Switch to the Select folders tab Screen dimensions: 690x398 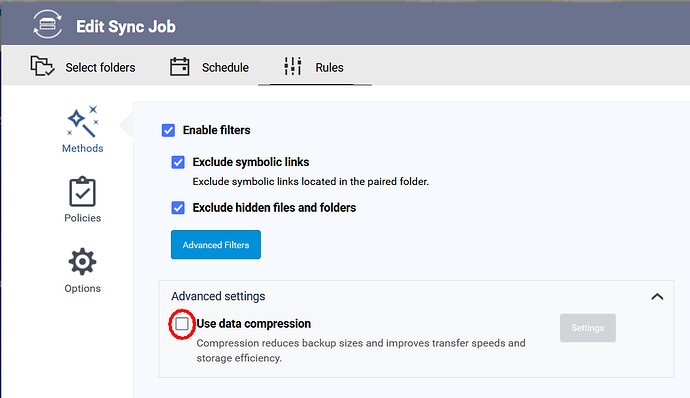[100, 67]
